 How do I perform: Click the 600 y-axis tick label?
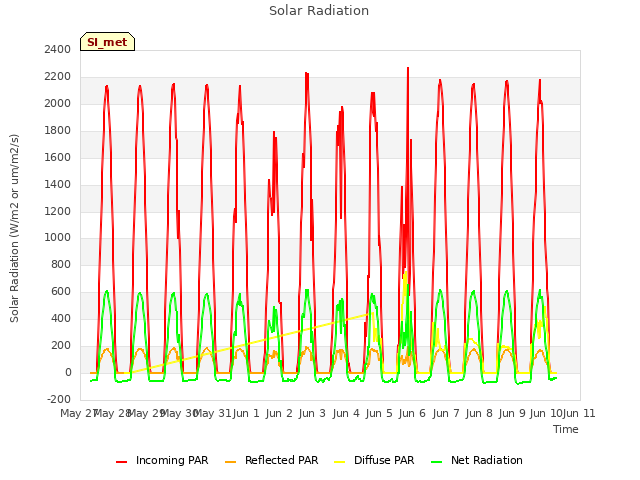click(x=61, y=291)
